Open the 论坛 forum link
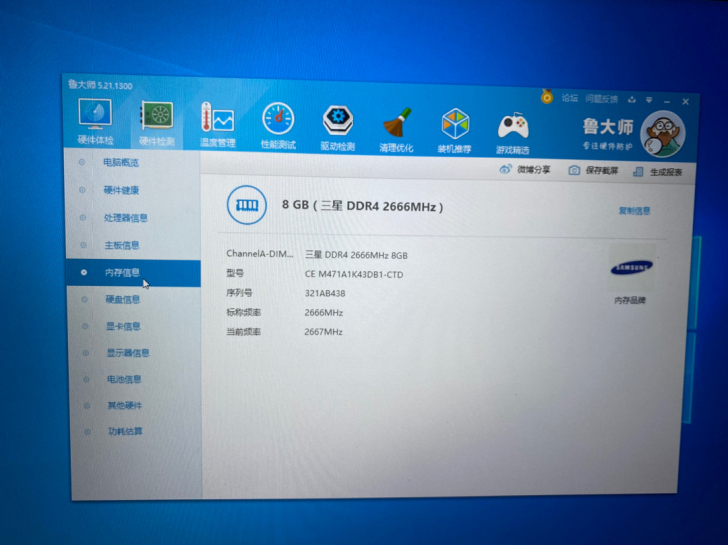Screen dimensions: 728x545 (570, 98)
